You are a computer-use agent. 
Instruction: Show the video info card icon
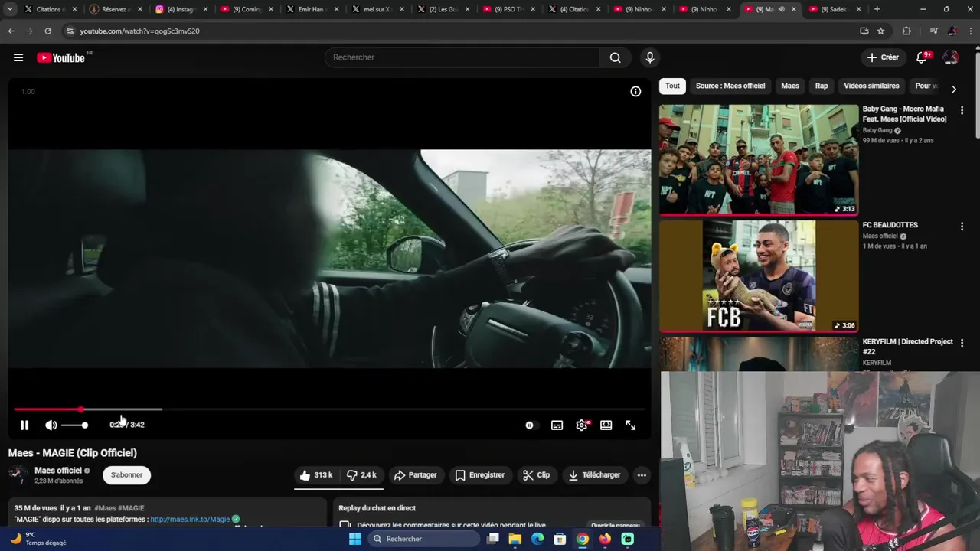(635, 91)
